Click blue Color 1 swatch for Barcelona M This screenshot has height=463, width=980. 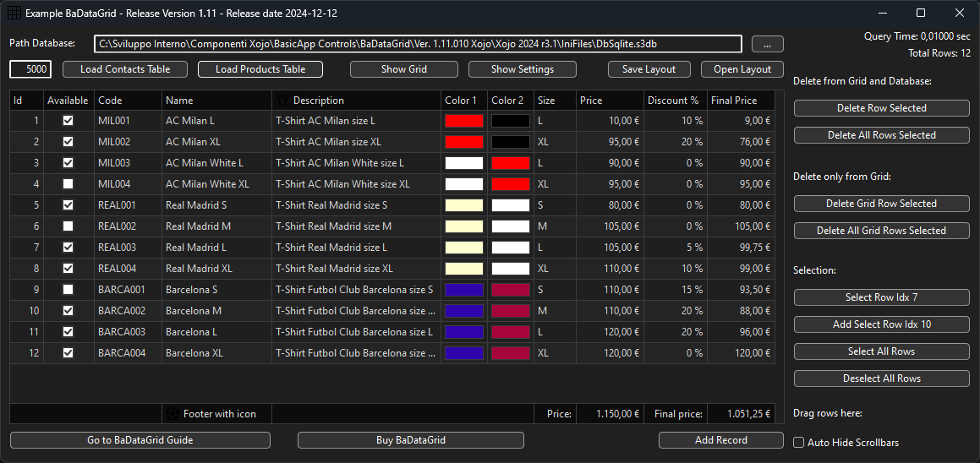(464, 311)
